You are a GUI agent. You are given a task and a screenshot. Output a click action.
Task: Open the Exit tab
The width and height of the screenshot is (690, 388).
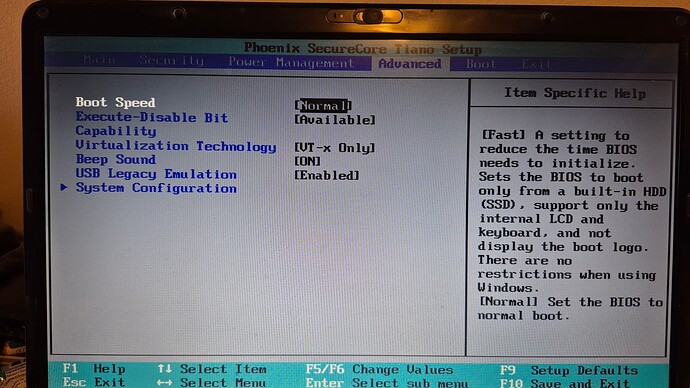(x=536, y=65)
